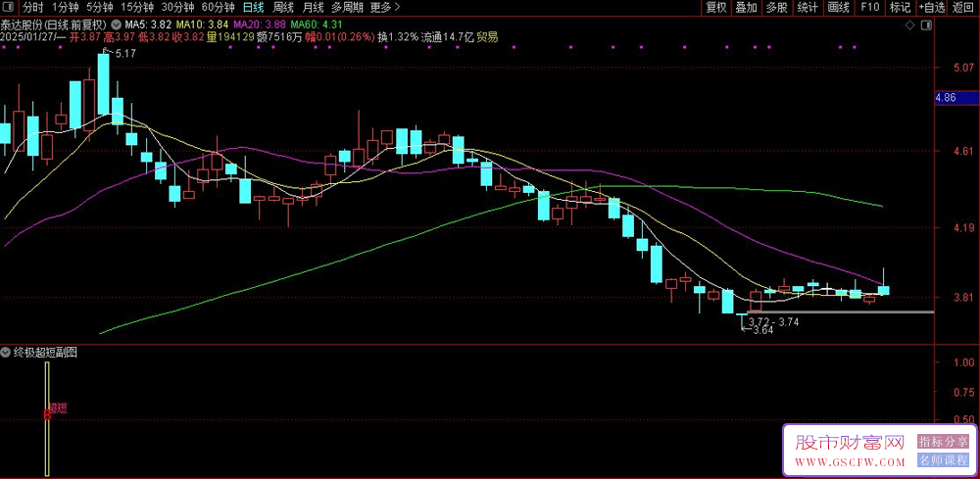Select the 30分钟 period tab

pyautogui.click(x=177, y=8)
